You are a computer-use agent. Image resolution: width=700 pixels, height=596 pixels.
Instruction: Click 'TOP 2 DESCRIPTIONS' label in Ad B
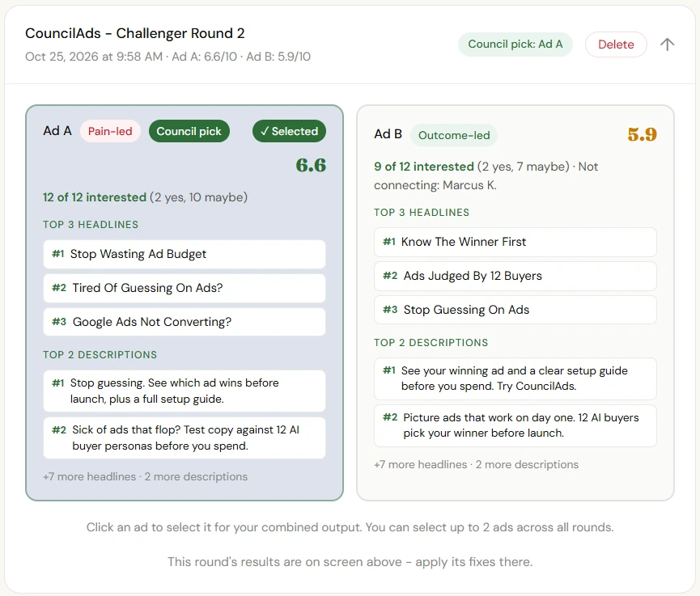point(431,343)
